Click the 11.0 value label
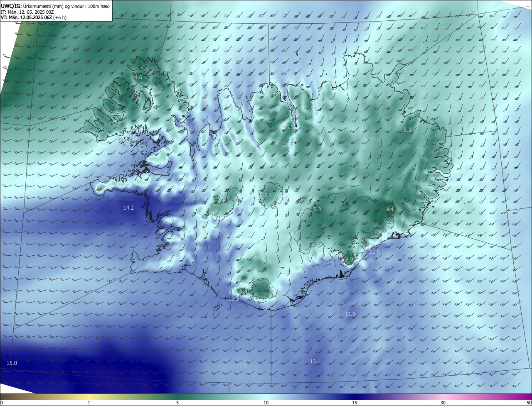 [x=380, y=345]
